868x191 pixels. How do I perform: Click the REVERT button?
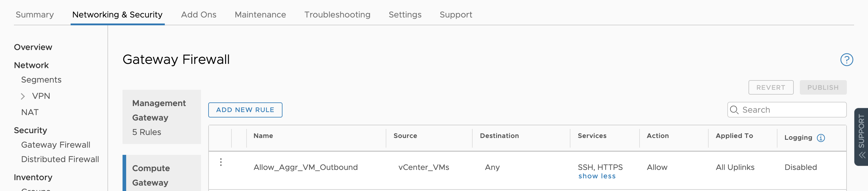[x=771, y=87]
